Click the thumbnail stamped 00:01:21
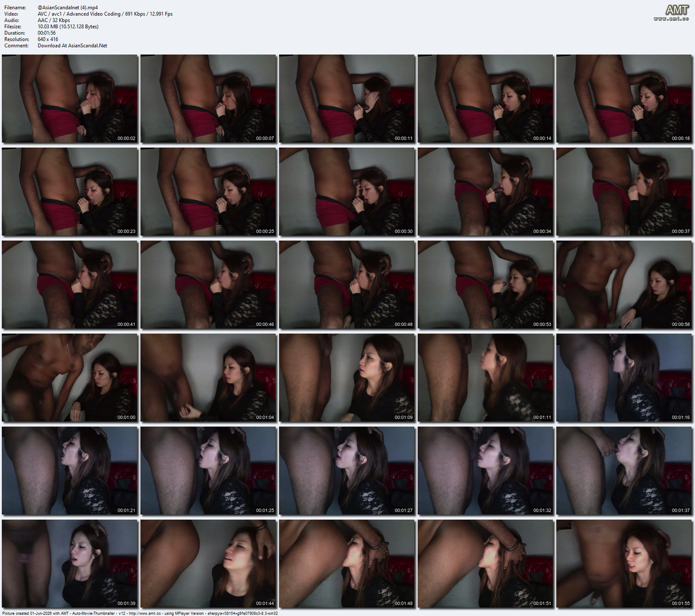 (69, 470)
